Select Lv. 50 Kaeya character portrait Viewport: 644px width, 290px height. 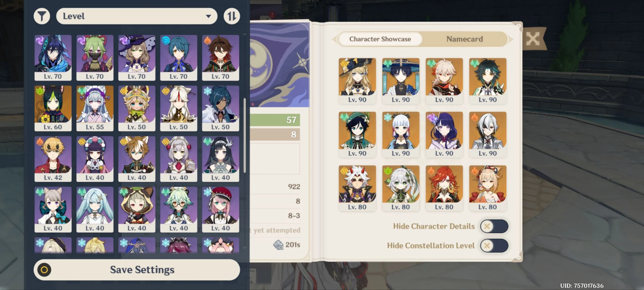click(x=220, y=108)
